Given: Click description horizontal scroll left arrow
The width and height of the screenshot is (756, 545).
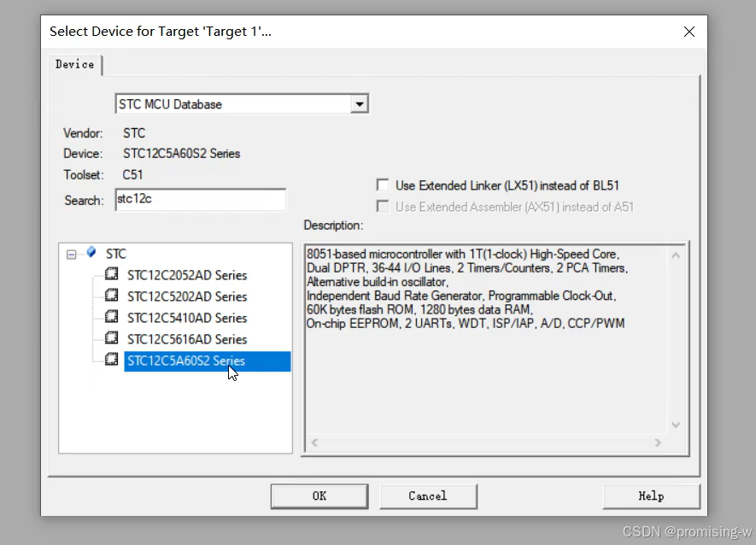Looking at the screenshot, I should pos(314,442).
